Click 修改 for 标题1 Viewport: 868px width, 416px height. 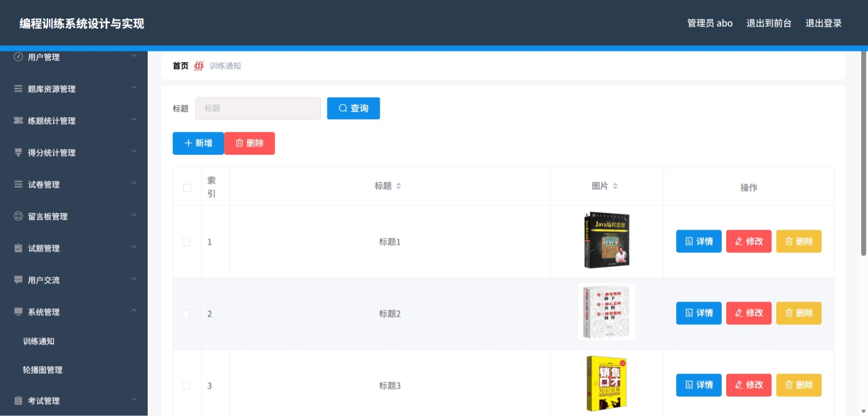pyautogui.click(x=749, y=242)
